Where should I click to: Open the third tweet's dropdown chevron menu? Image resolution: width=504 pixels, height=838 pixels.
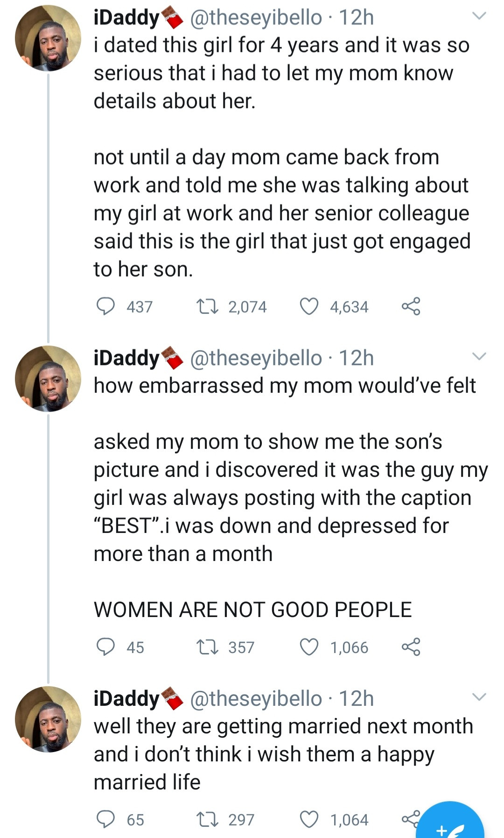point(479,697)
